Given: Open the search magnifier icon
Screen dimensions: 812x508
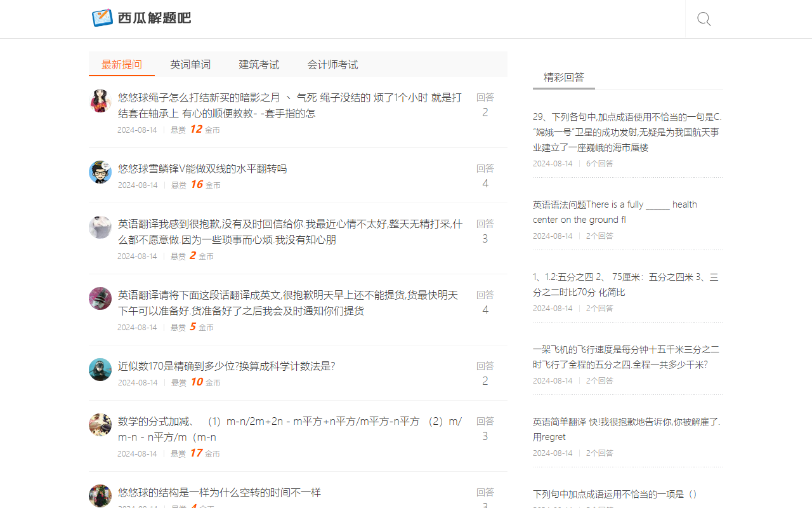Looking at the screenshot, I should click(704, 19).
